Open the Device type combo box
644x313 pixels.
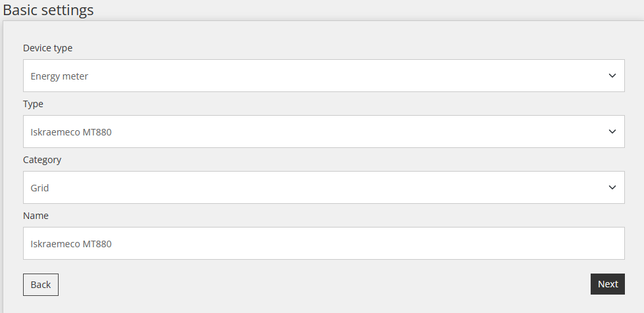(x=323, y=76)
